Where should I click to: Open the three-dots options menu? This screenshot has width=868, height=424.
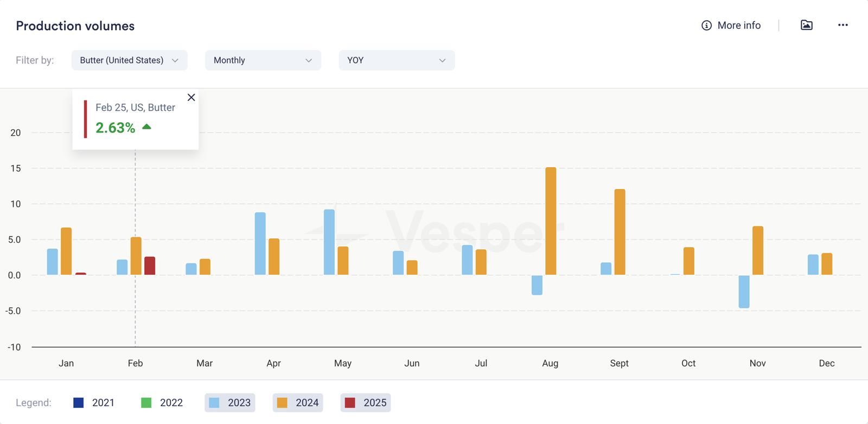click(843, 25)
